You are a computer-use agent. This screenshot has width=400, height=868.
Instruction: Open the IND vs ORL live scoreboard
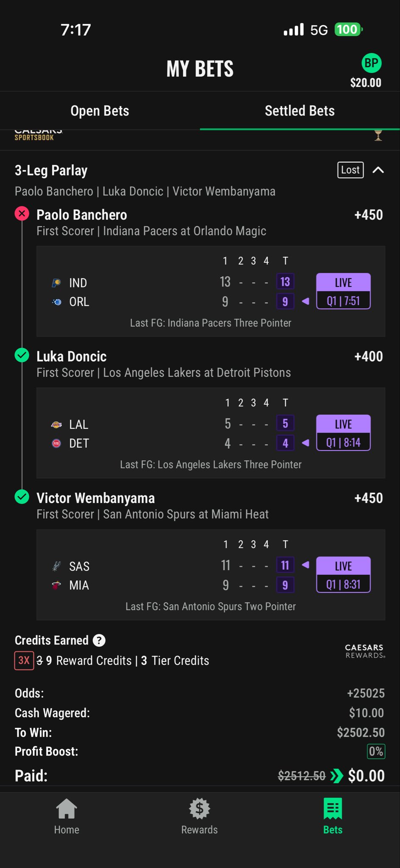pos(211,292)
